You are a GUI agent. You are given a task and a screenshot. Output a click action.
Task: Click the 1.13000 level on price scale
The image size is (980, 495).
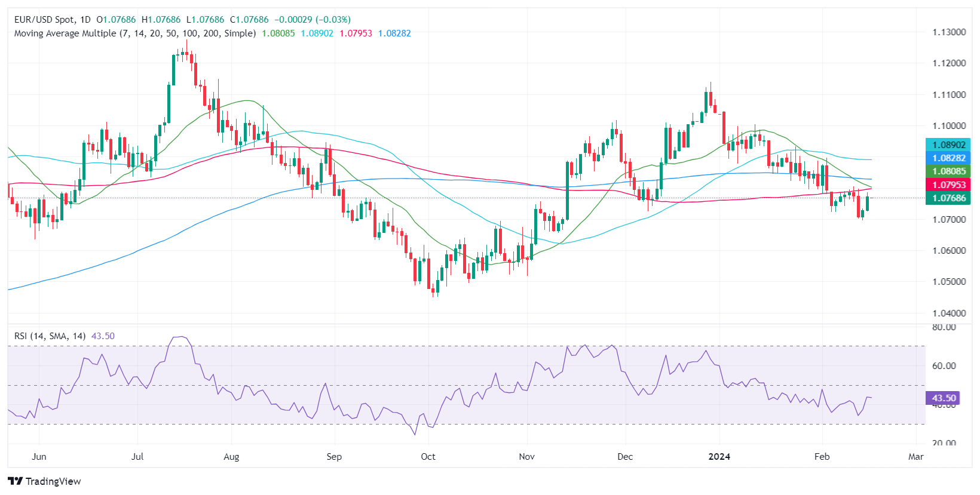tap(949, 32)
